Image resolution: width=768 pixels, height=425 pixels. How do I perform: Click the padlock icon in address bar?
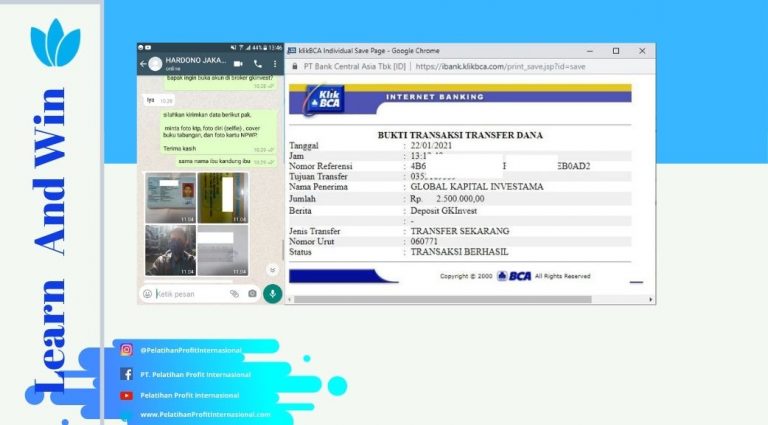click(294, 68)
